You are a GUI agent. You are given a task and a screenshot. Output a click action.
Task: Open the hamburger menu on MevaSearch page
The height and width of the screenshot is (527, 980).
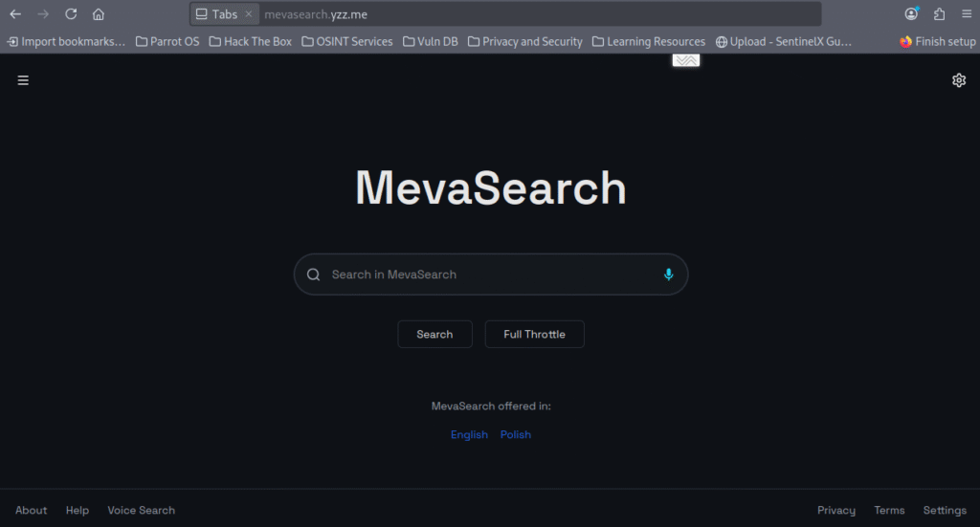pos(23,80)
